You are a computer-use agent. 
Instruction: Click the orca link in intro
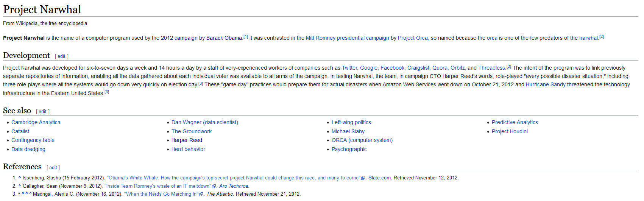coord(492,38)
